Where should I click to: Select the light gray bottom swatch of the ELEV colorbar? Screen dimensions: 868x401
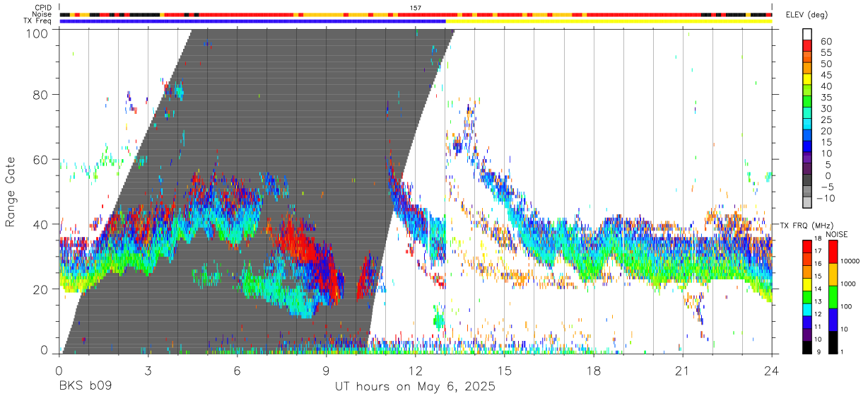808,203
